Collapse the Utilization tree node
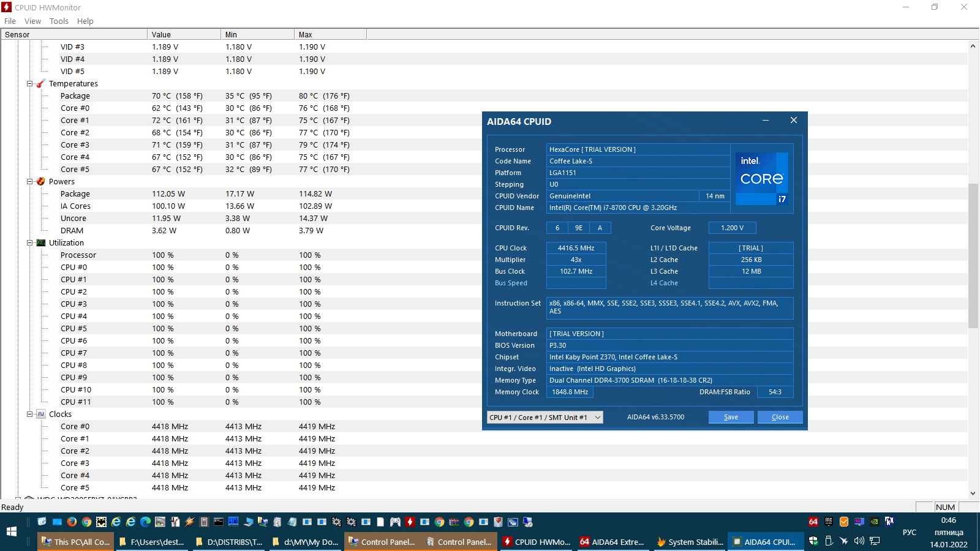Image resolution: width=980 pixels, height=551 pixels. tap(29, 243)
